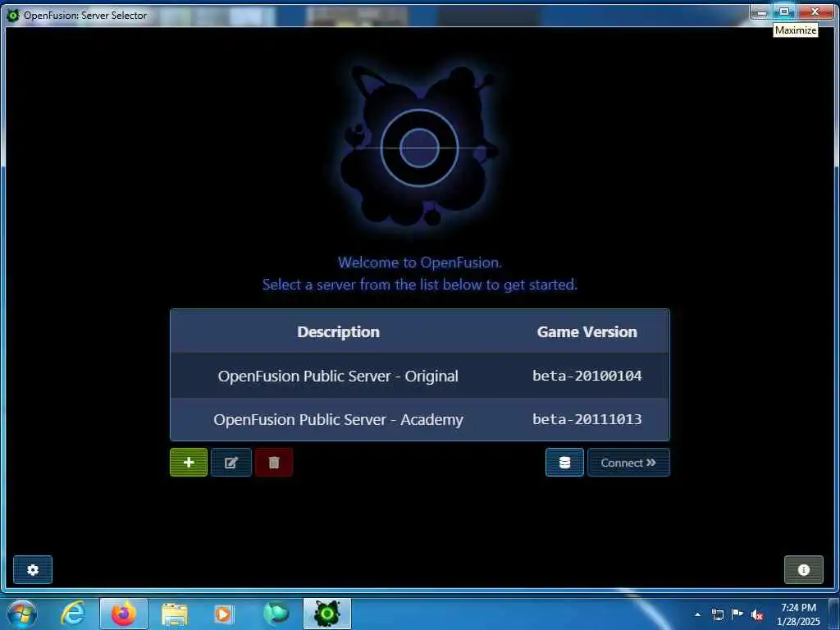Open the about info button

click(804, 569)
